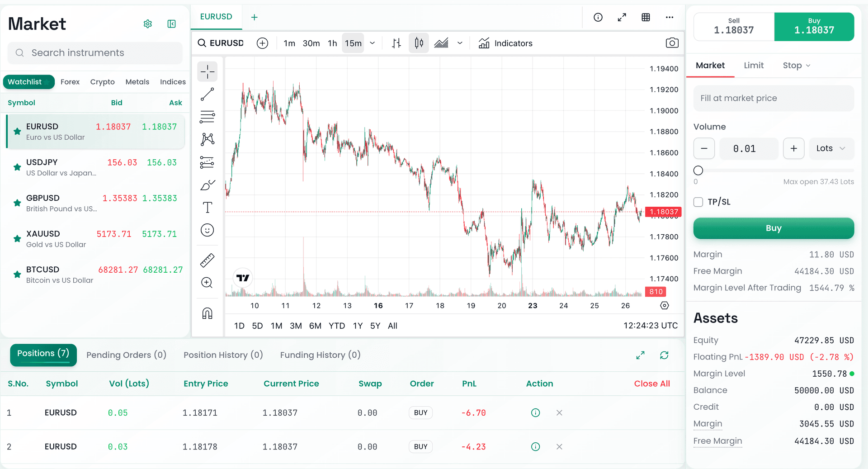Select the text annotation tool
The image size is (868, 469).
pos(207,207)
